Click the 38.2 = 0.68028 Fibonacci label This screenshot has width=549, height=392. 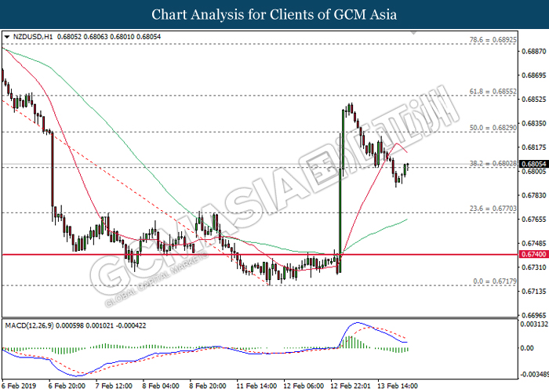[493, 163]
